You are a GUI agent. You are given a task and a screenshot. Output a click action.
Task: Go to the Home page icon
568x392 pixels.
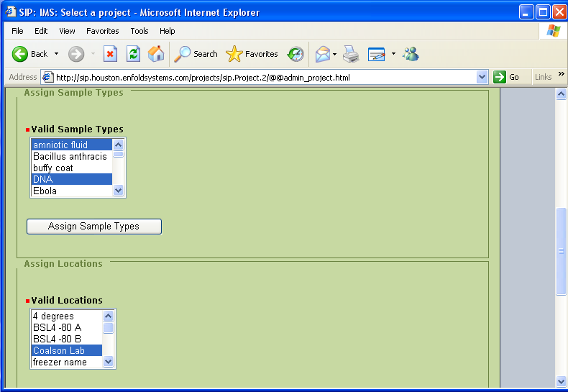click(155, 54)
